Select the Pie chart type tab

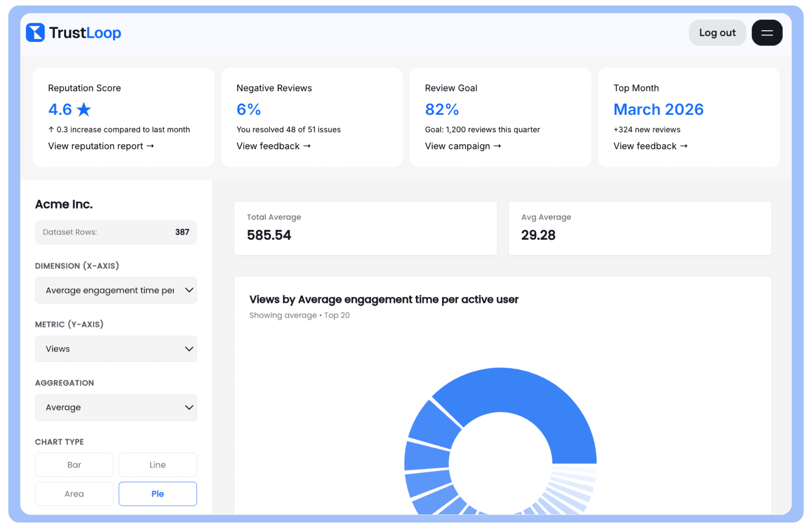pos(157,493)
